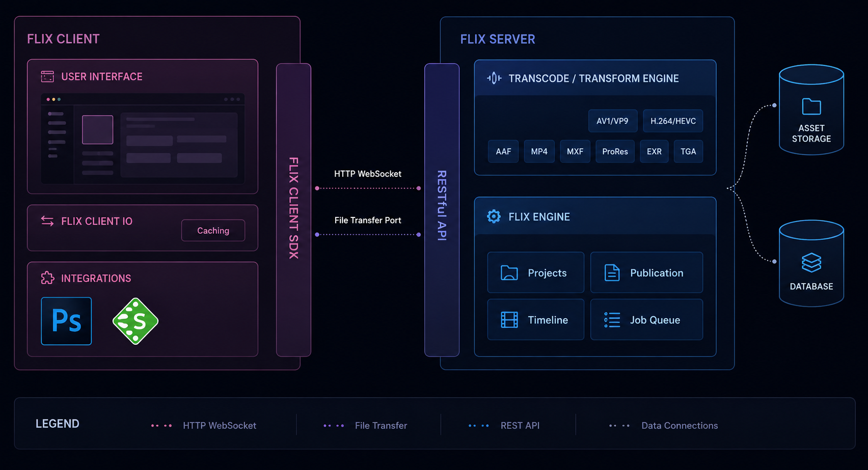Click the blue dots beside legend REST API
868x470 pixels.
pyautogui.click(x=479, y=426)
